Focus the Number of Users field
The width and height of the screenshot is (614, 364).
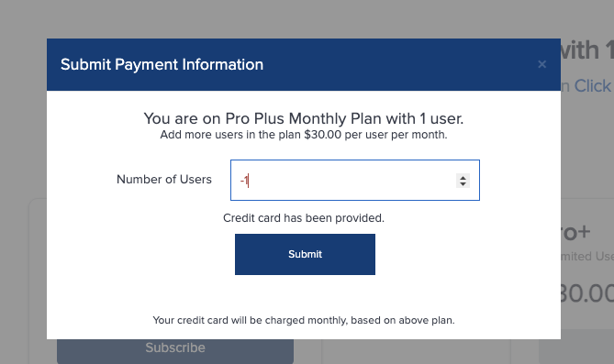355,180
